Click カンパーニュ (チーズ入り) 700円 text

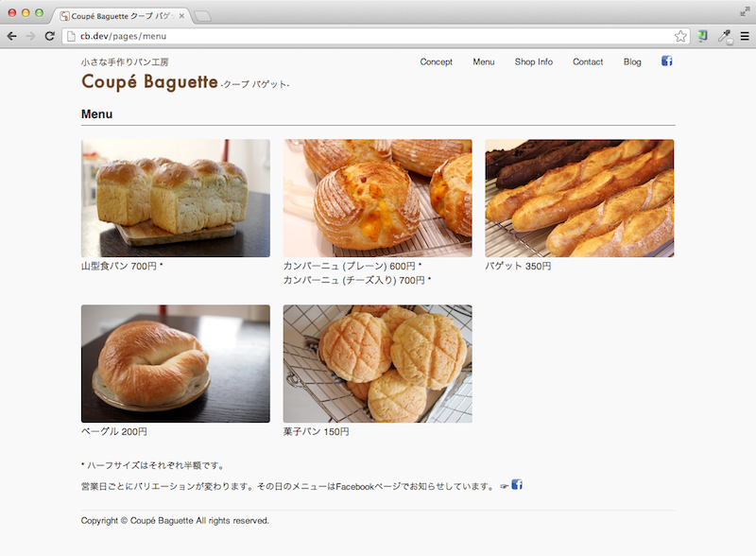(357, 280)
